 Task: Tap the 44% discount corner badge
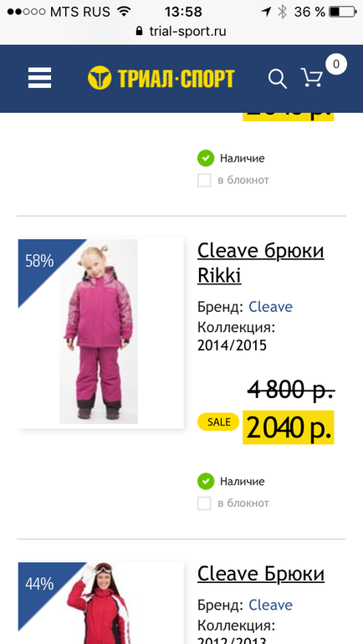point(39,584)
